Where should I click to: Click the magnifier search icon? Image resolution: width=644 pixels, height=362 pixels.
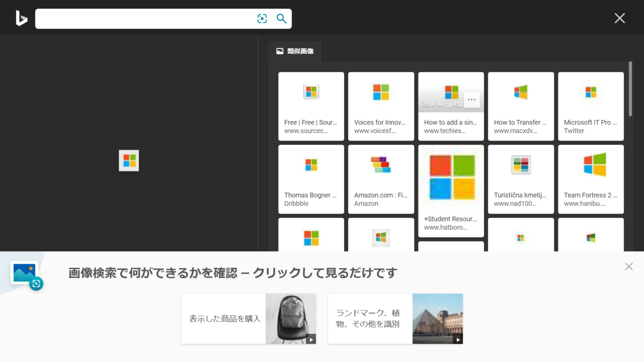pyautogui.click(x=281, y=19)
